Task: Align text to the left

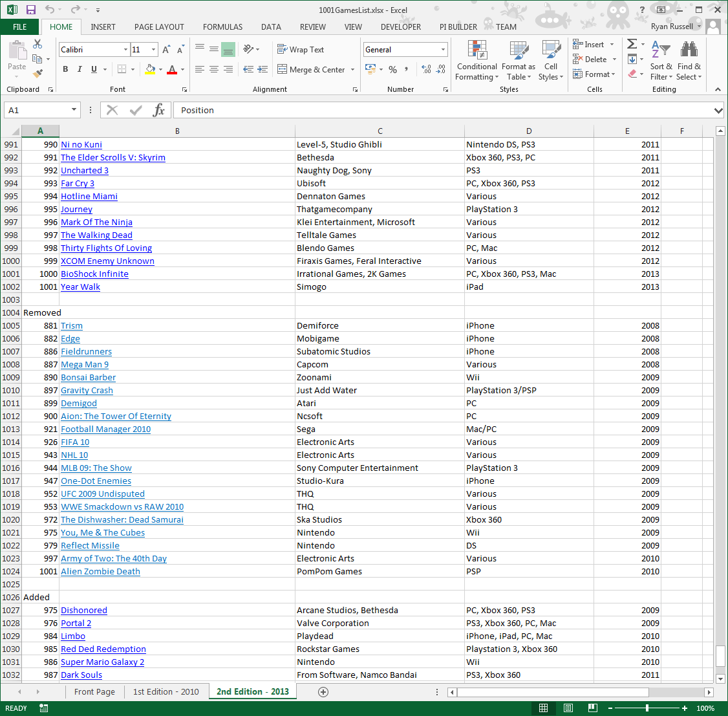Action: (x=200, y=69)
